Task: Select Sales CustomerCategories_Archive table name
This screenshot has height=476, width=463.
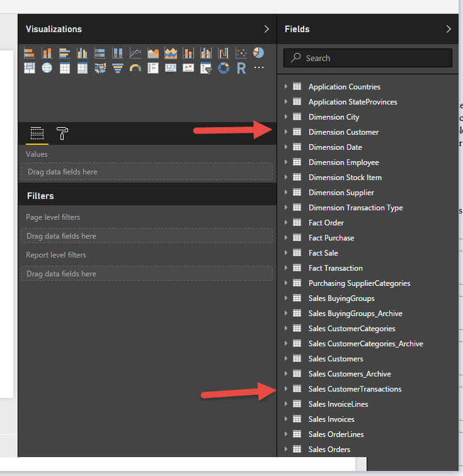Action: (x=366, y=344)
